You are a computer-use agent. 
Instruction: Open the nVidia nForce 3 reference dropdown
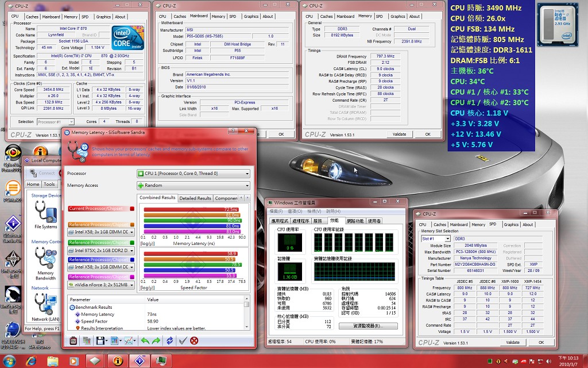(x=101, y=285)
